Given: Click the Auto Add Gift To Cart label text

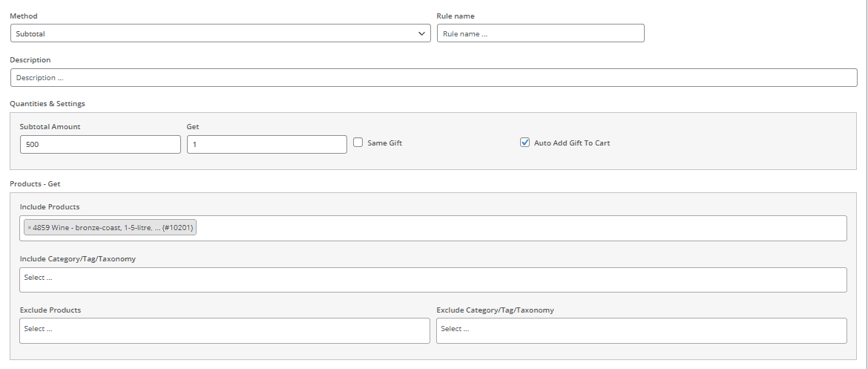Looking at the screenshot, I should coord(572,143).
